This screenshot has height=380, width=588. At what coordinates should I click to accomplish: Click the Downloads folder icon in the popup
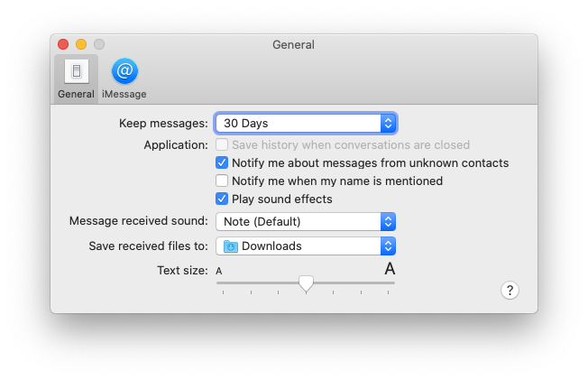[x=231, y=246]
